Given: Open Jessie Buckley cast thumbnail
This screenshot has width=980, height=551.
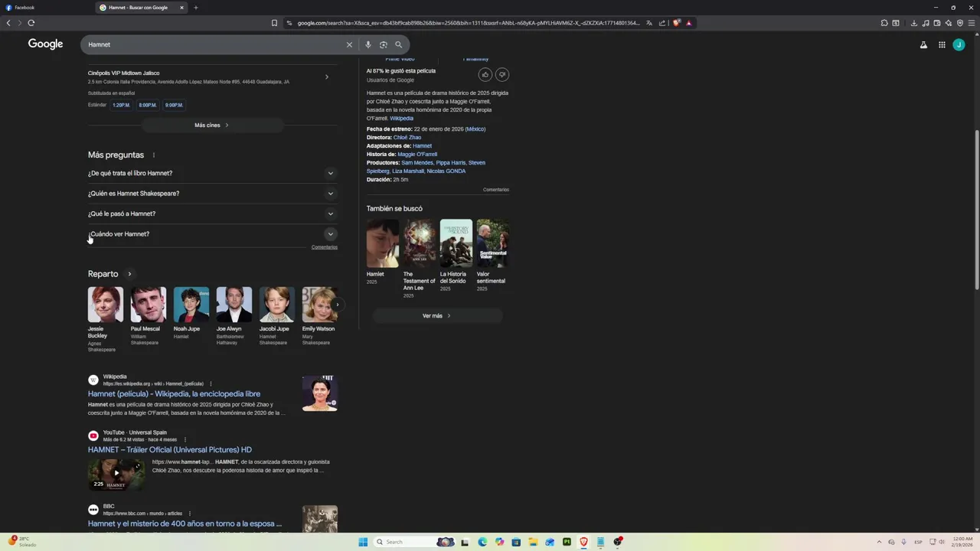Looking at the screenshot, I should coord(105,305).
